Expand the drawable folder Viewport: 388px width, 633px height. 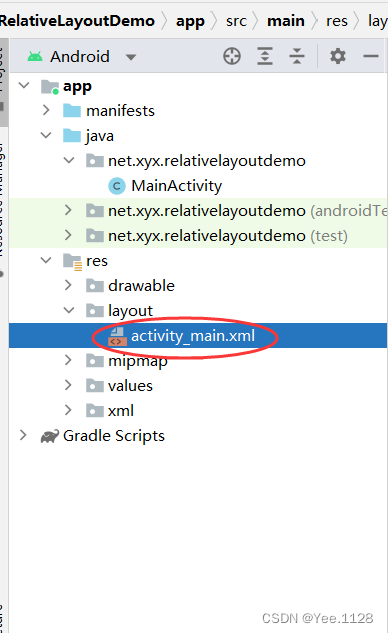68,285
